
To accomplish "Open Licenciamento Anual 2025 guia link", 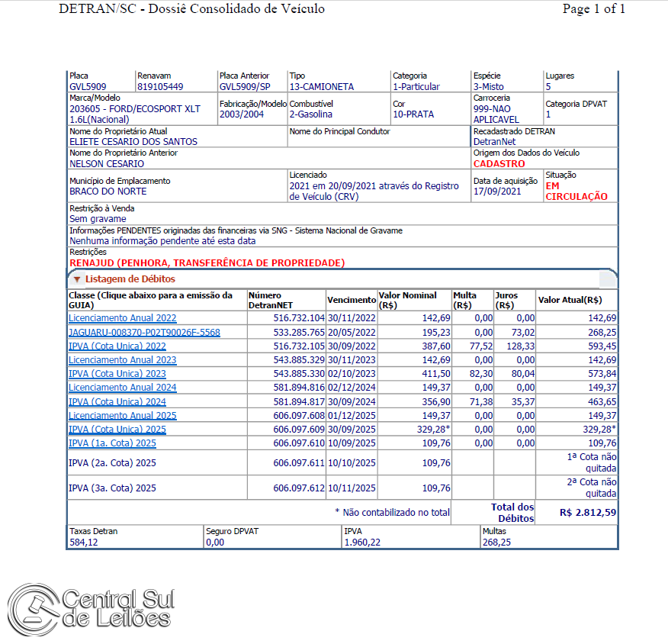I will pyautogui.click(x=123, y=416).
